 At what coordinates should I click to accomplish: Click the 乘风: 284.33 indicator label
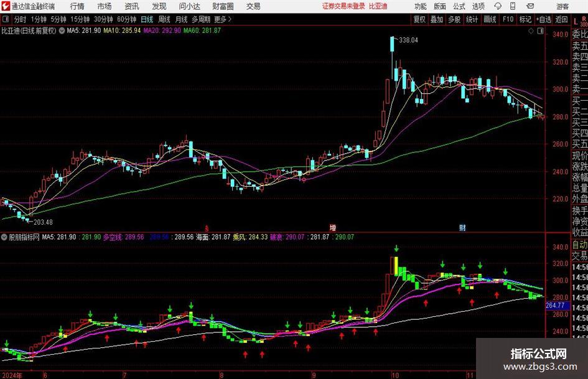click(250, 237)
